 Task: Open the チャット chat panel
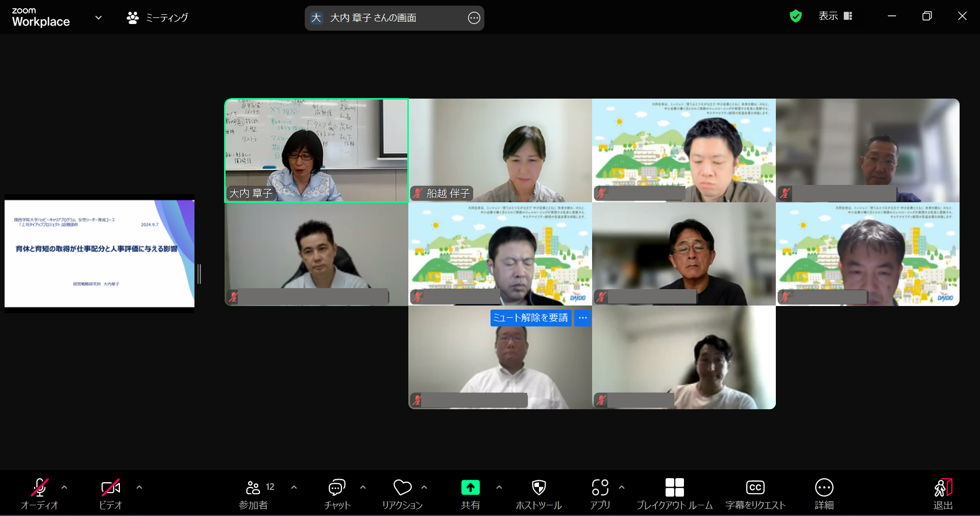(x=337, y=494)
